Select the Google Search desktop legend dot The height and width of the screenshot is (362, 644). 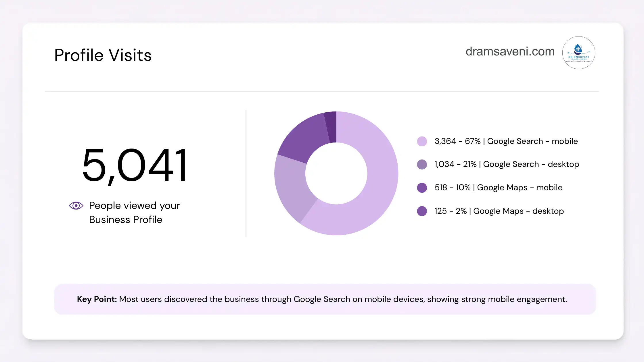pos(422,164)
